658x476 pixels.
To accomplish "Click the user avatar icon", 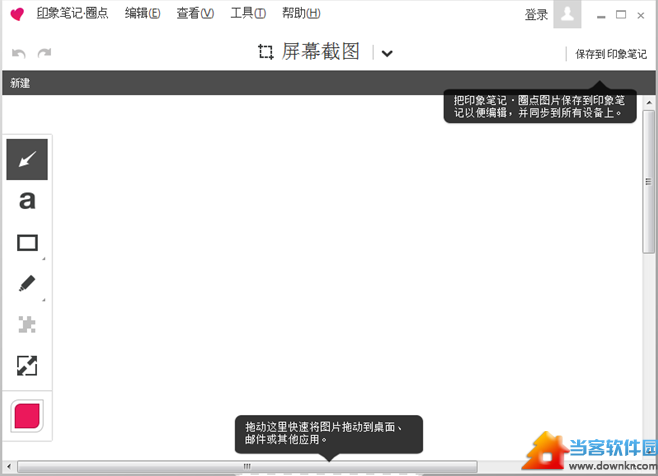I will (567, 14).
